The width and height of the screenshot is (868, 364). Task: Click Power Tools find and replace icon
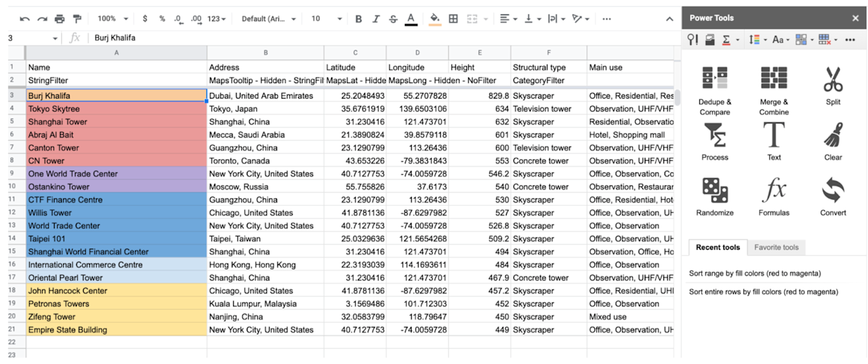(693, 40)
